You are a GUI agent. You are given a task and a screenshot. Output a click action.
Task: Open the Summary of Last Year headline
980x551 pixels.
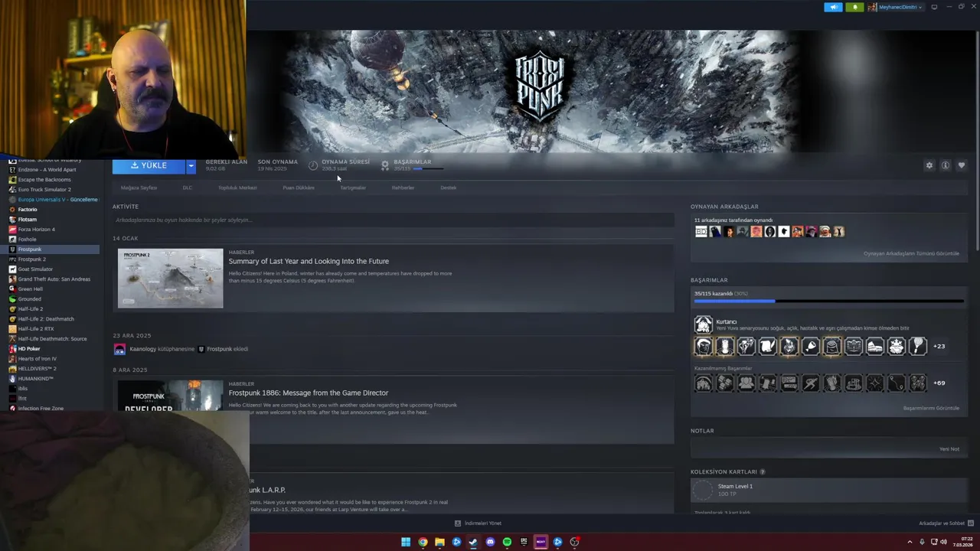click(309, 261)
